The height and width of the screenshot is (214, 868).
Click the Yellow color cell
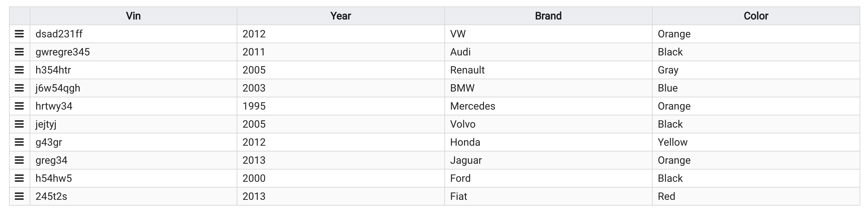(x=756, y=142)
